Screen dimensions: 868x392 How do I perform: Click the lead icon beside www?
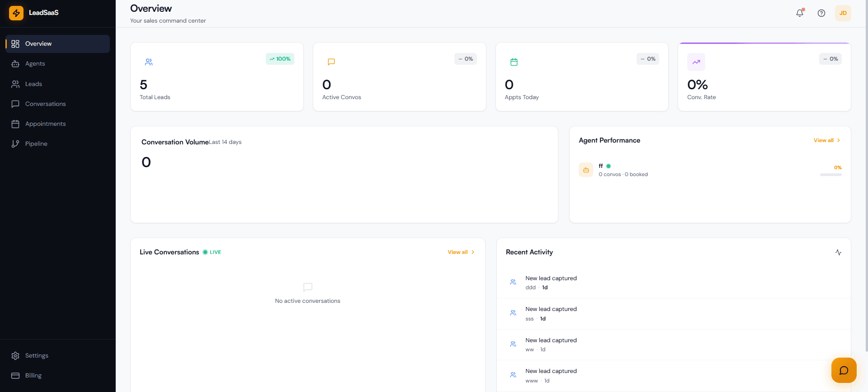click(513, 375)
